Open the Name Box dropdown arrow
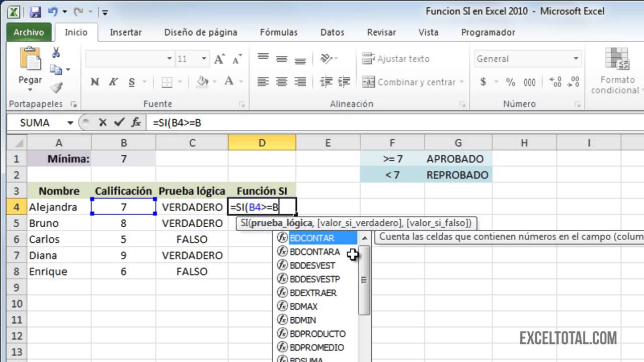The height and width of the screenshot is (362, 644). click(70, 123)
